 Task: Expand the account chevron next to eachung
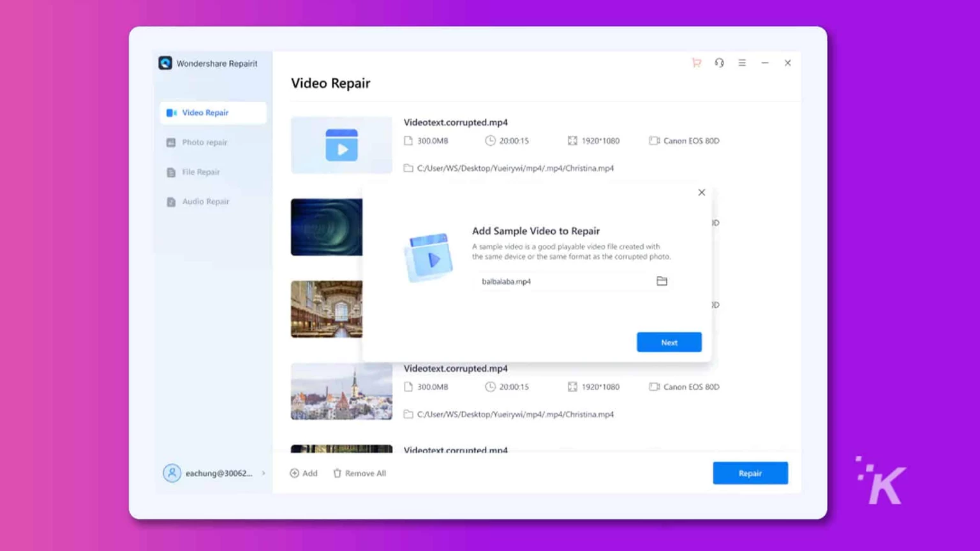[264, 473]
